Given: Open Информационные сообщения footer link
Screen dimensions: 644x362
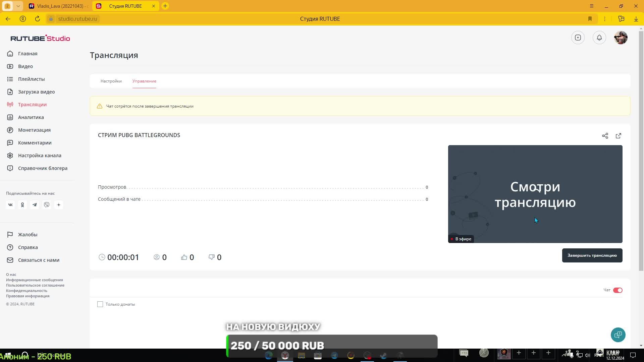Looking at the screenshot, I should coord(34,280).
